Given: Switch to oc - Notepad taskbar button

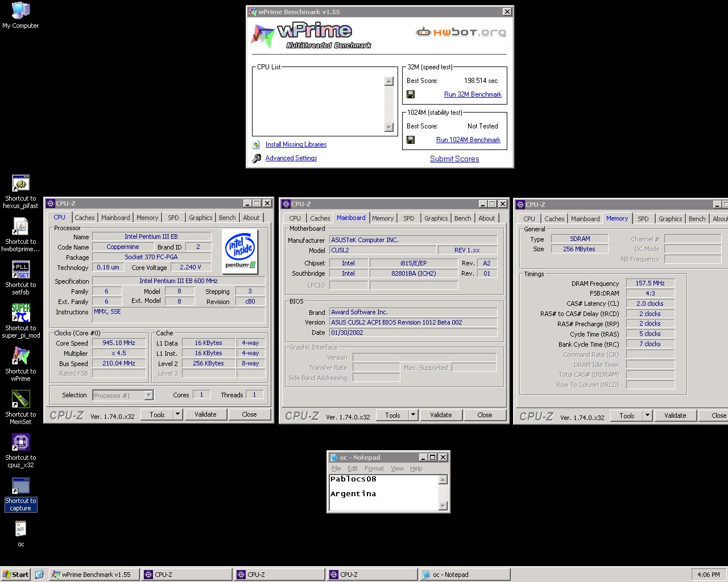Looking at the screenshot, I should pyautogui.click(x=465, y=575).
